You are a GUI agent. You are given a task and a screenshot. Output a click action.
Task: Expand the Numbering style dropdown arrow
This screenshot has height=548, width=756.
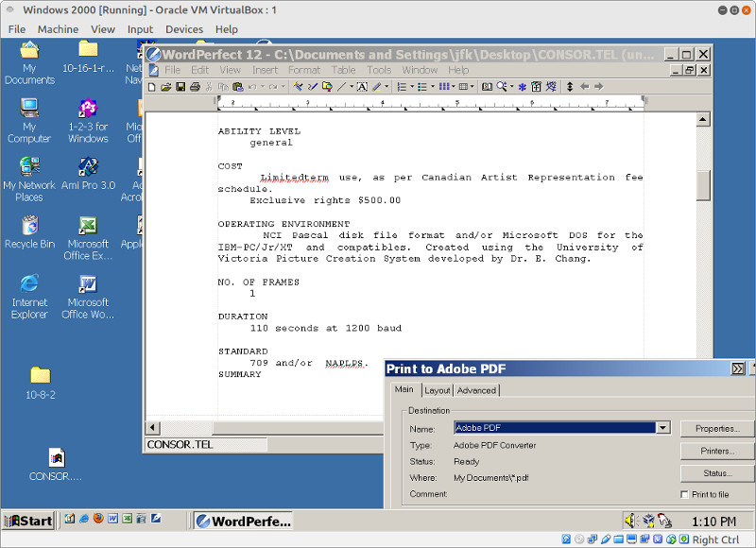click(x=412, y=87)
